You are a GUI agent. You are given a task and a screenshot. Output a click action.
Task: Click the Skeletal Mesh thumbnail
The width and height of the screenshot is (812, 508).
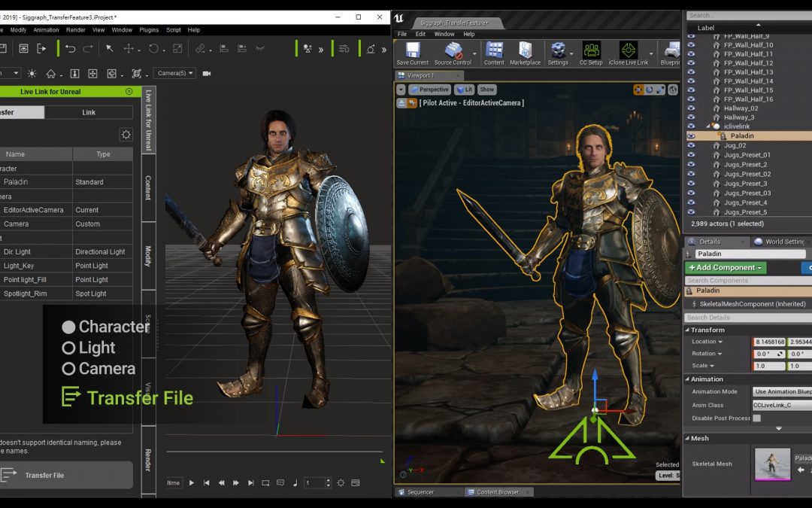tap(772, 464)
